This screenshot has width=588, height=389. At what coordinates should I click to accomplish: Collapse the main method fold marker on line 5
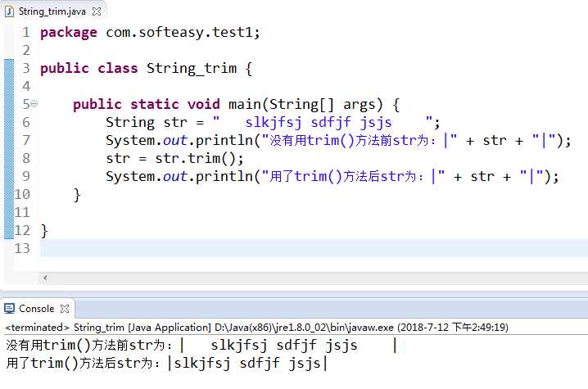pos(34,103)
